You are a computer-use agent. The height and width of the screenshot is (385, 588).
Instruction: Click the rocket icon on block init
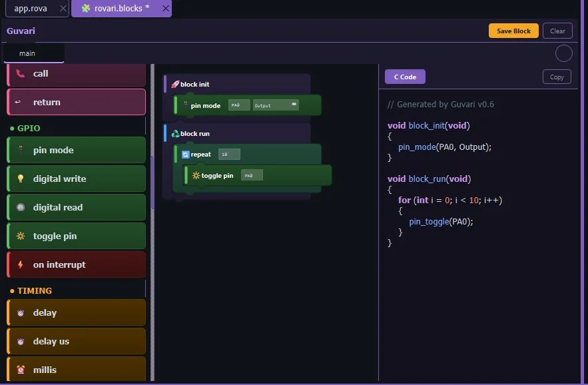click(175, 84)
